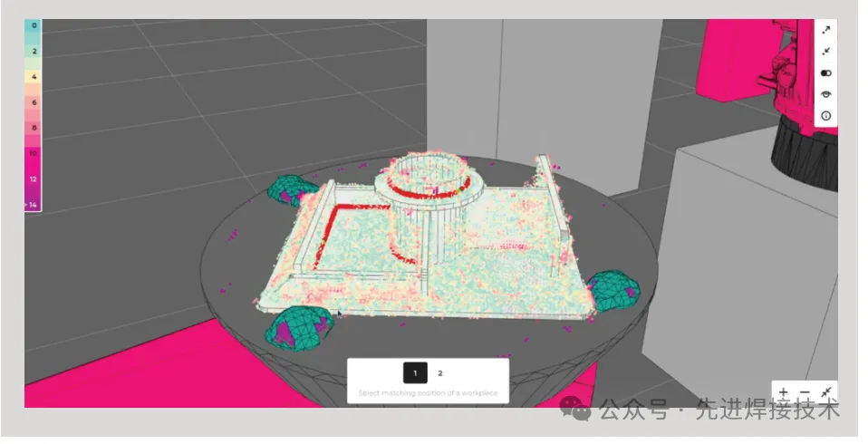
Task: Click the front teal clamp on turntable
Action: (x=297, y=326)
